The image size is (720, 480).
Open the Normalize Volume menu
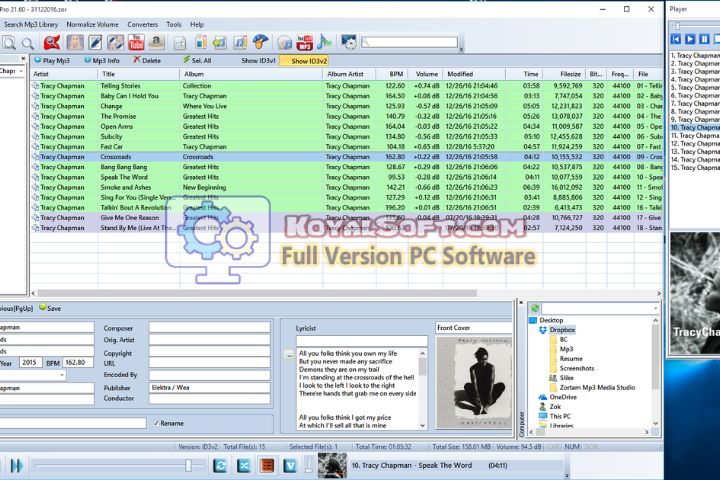click(92, 24)
